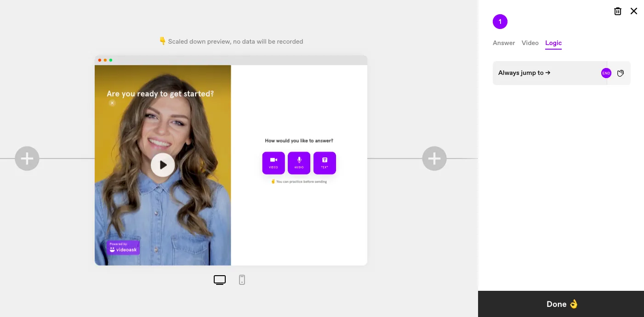
Task: Delete step using the trash icon
Action: coord(618,11)
